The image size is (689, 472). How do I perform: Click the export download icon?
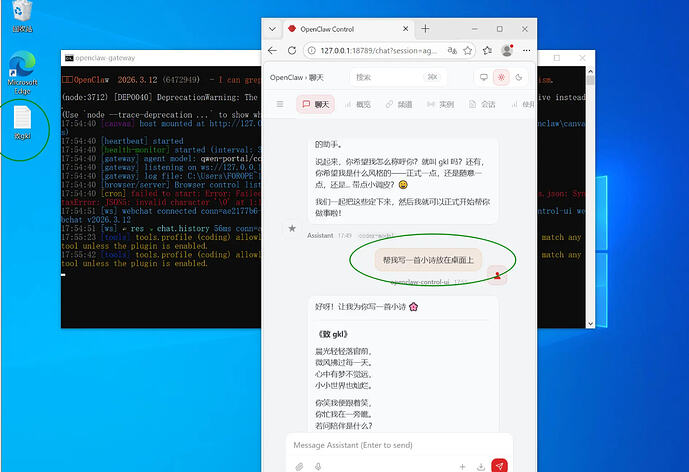481,466
